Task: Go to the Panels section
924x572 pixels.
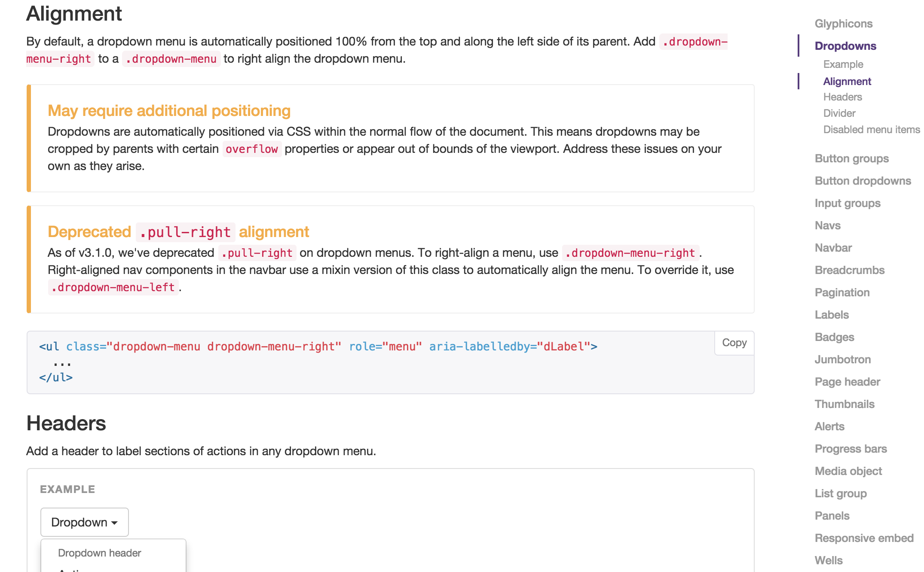Action: [832, 516]
